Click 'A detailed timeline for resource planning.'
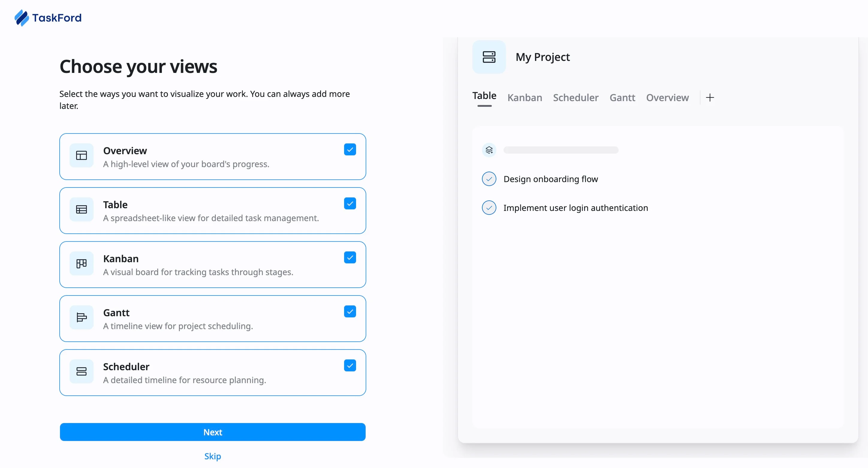This screenshot has height=468, width=868. [x=185, y=380]
